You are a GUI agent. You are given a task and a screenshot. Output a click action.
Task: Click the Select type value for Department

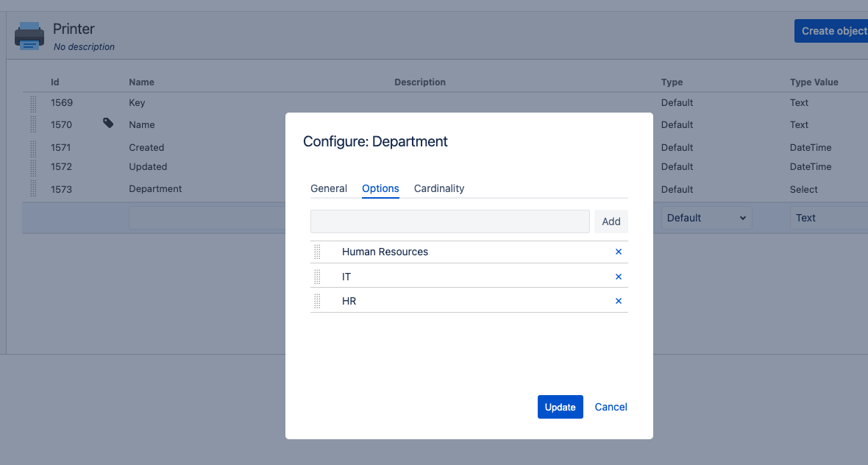click(x=804, y=189)
